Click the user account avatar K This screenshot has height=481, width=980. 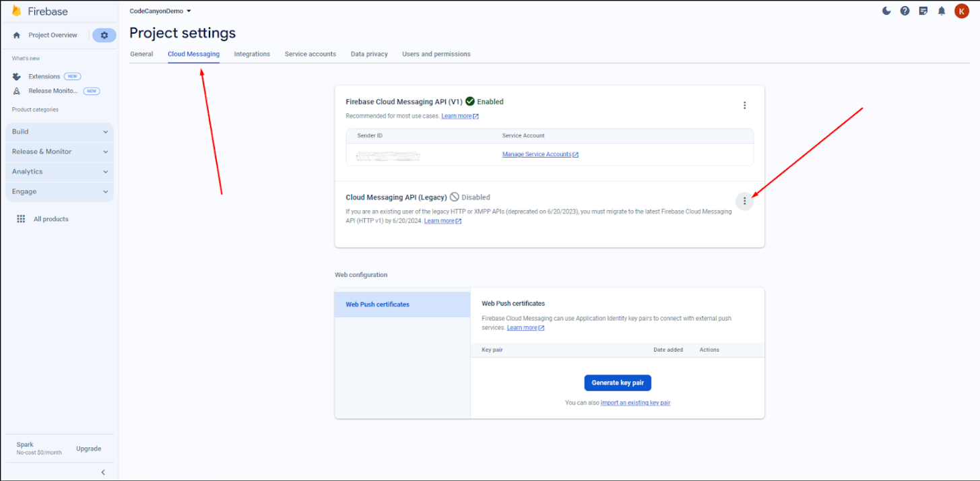tap(961, 11)
